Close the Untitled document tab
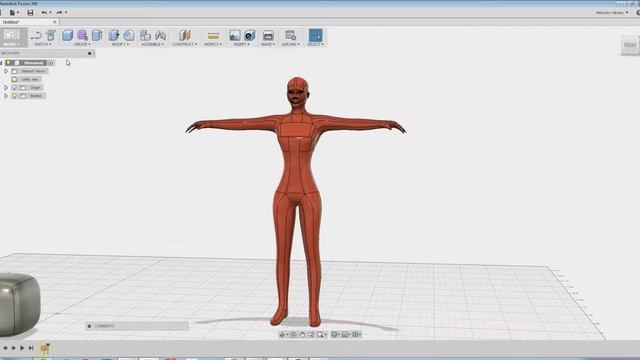Image resolution: width=640 pixels, height=360 pixels. pyautogui.click(x=55, y=22)
